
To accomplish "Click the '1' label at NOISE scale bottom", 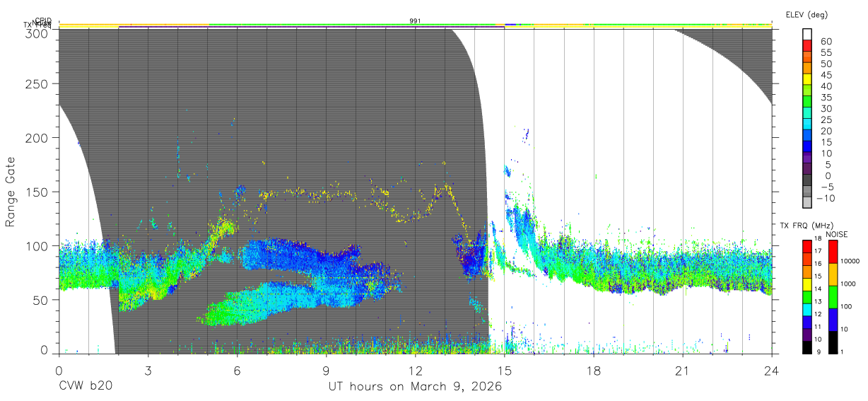I will click(842, 351).
